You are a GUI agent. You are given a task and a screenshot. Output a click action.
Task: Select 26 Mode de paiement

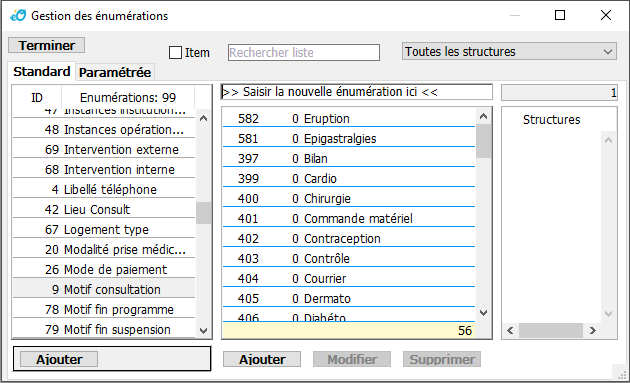(104, 269)
